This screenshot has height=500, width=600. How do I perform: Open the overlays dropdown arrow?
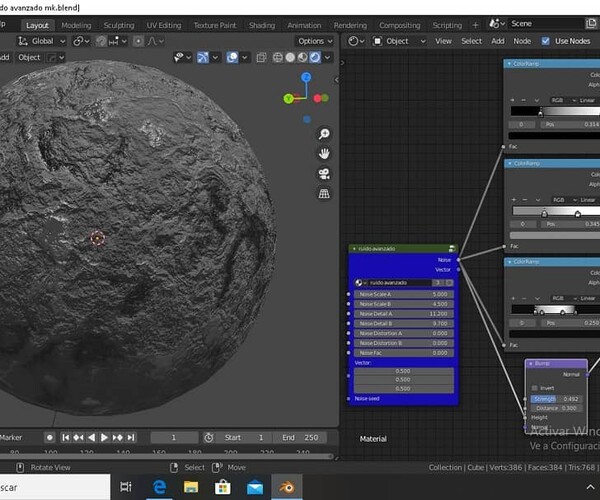pyautogui.click(x=245, y=57)
